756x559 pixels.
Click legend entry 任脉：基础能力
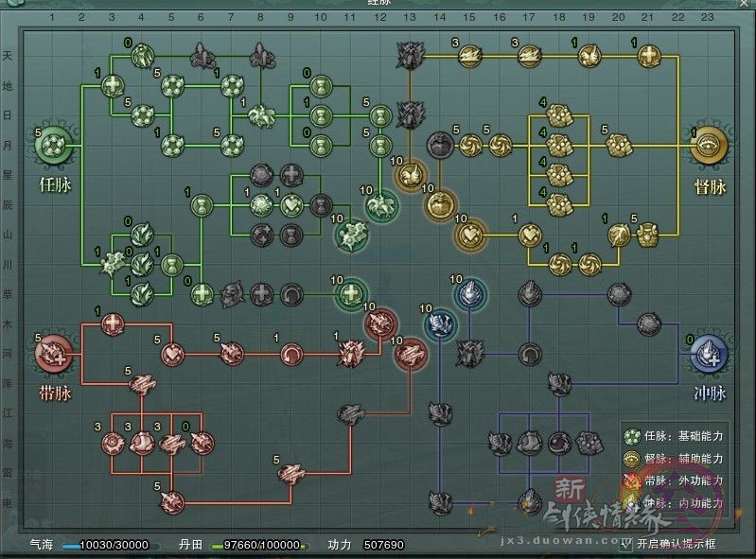[x=676, y=436]
